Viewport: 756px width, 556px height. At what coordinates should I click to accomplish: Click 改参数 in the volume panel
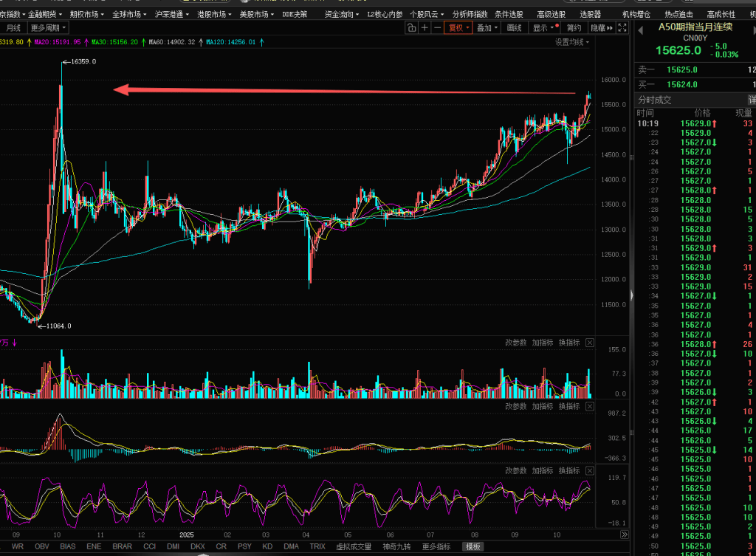pyautogui.click(x=516, y=343)
